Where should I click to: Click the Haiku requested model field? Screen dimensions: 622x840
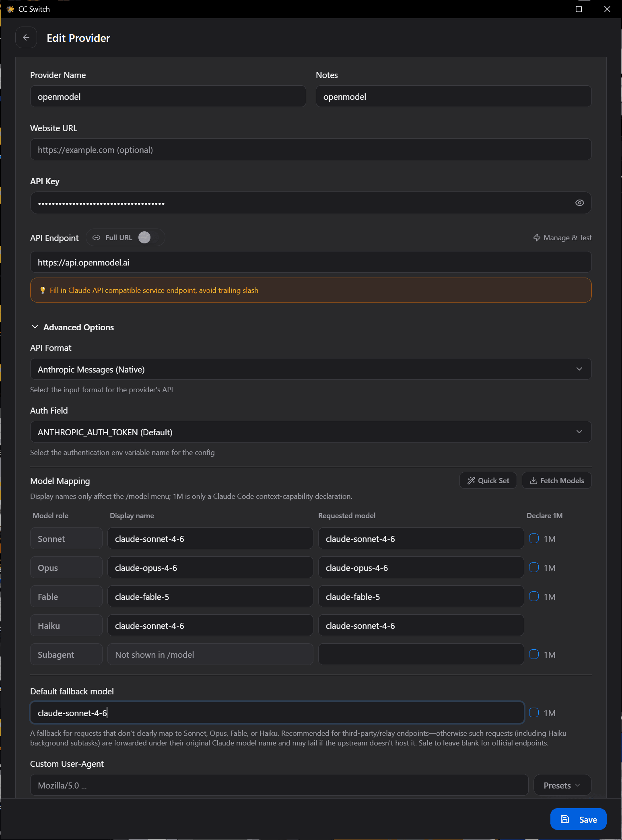421,625
